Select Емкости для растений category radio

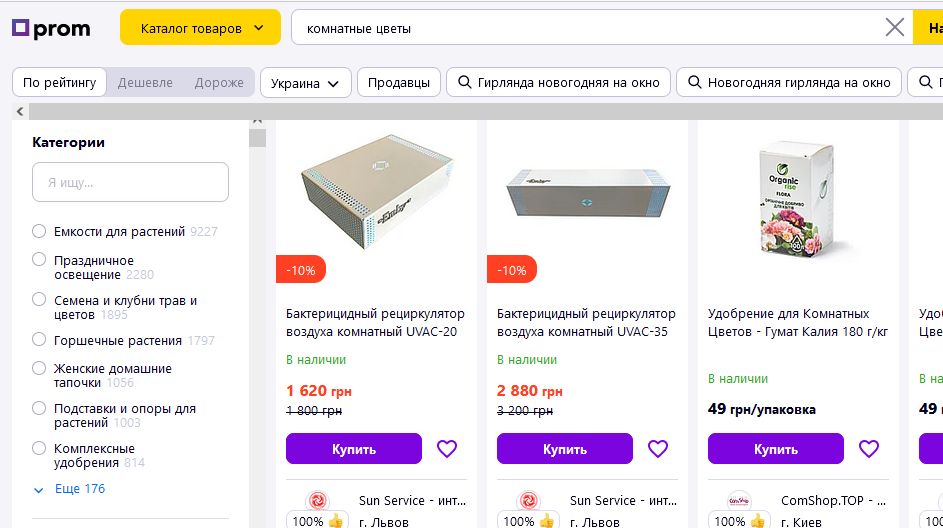coord(39,231)
